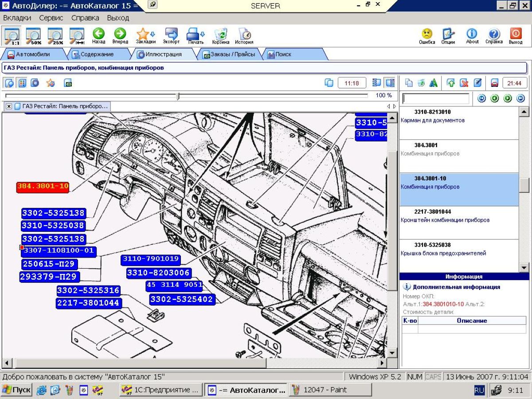Toggle the right panel layout button
The image size is (532, 399).
[x=390, y=83]
